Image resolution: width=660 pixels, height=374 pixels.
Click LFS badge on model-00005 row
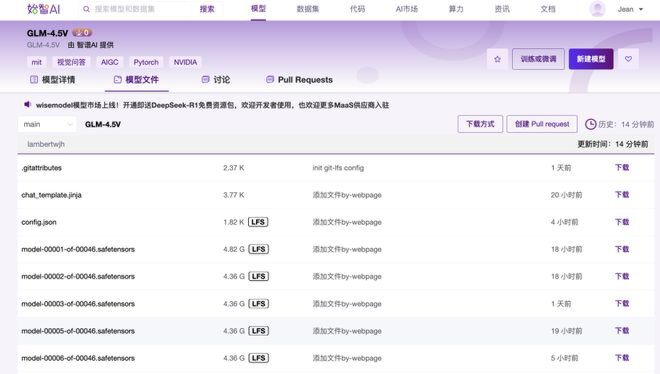(258, 331)
